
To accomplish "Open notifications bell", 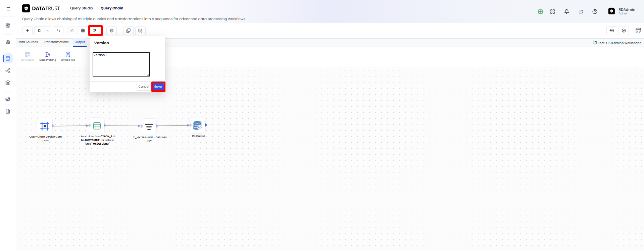I will (x=566, y=11).
